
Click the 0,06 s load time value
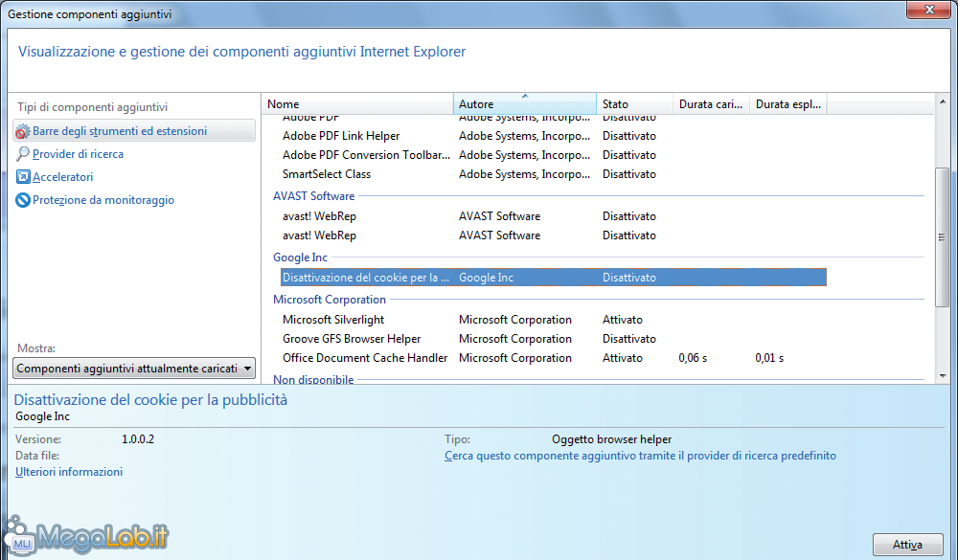pos(693,358)
